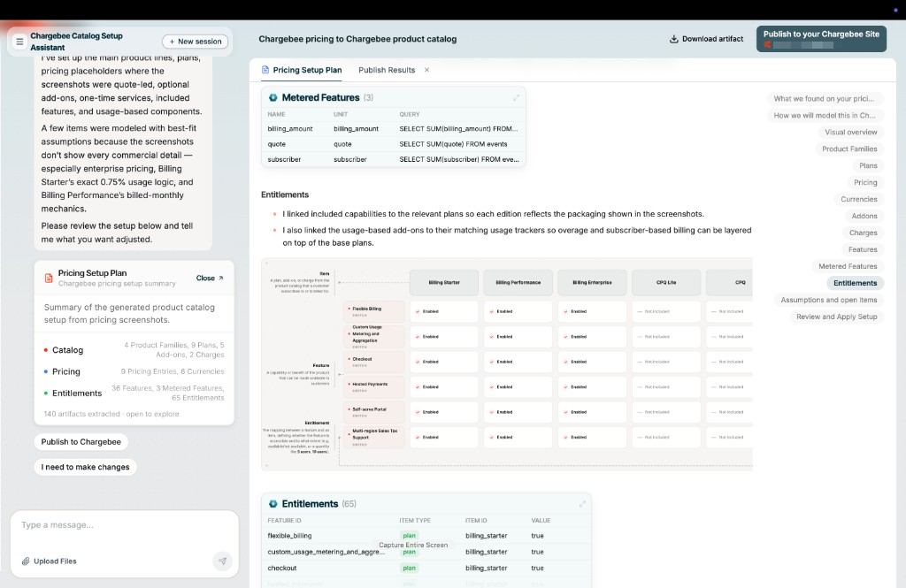Open the Publish Results tab
The width and height of the screenshot is (906, 588).
pyautogui.click(x=387, y=70)
